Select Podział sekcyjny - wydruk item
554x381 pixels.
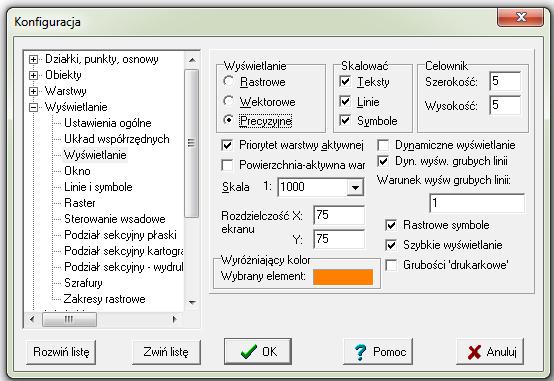coord(124,267)
